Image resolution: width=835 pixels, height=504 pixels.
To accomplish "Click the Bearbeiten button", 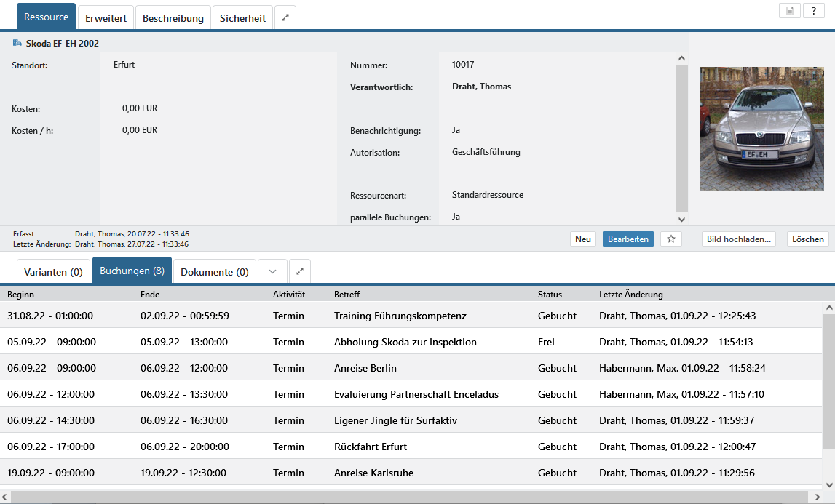I will [628, 239].
